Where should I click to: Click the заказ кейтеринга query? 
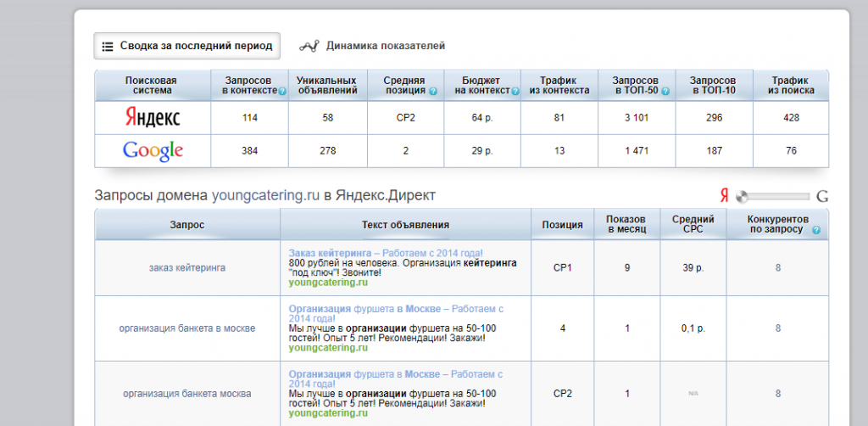point(187,268)
